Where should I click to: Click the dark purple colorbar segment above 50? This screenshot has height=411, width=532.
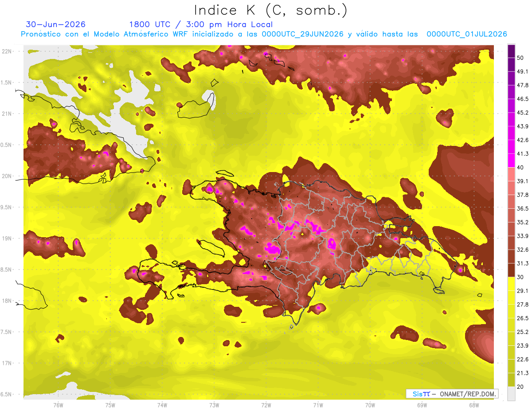tap(512, 51)
